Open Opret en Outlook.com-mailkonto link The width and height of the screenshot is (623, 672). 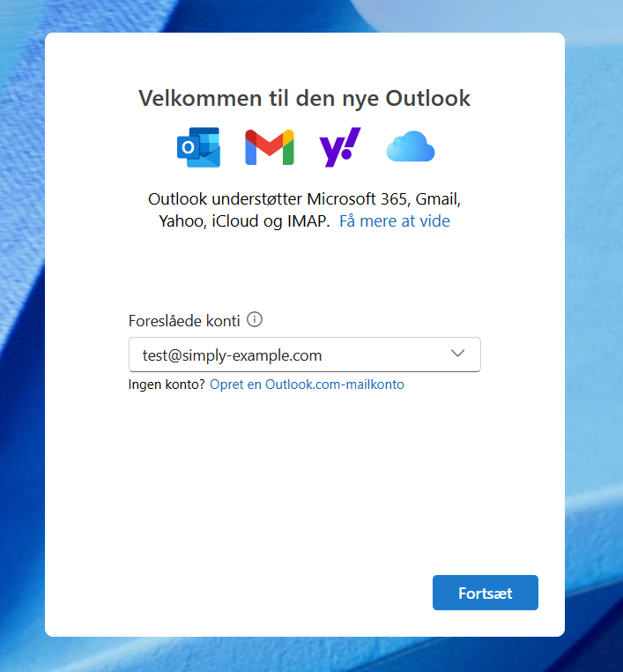coord(307,385)
